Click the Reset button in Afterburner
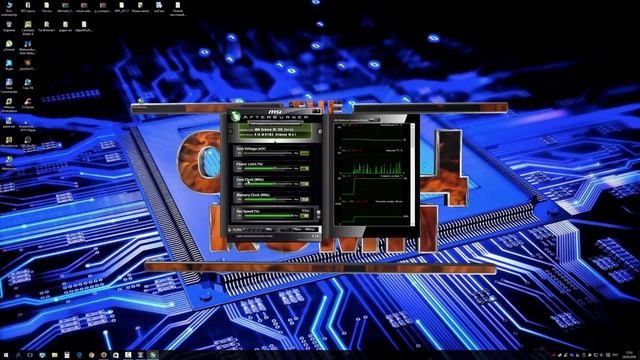 297,229
